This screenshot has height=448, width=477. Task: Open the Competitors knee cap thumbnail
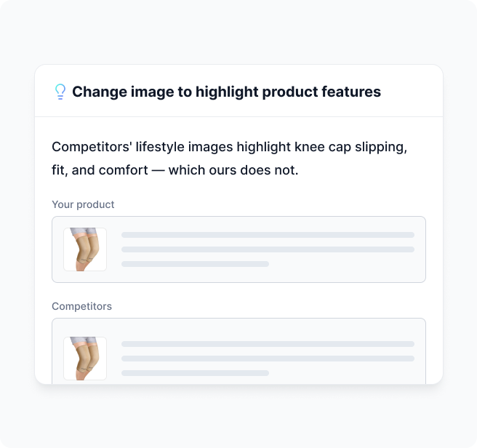85,359
